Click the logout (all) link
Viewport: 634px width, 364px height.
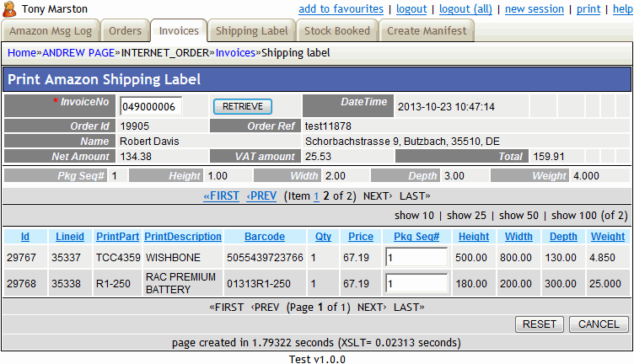coord(465,9)
